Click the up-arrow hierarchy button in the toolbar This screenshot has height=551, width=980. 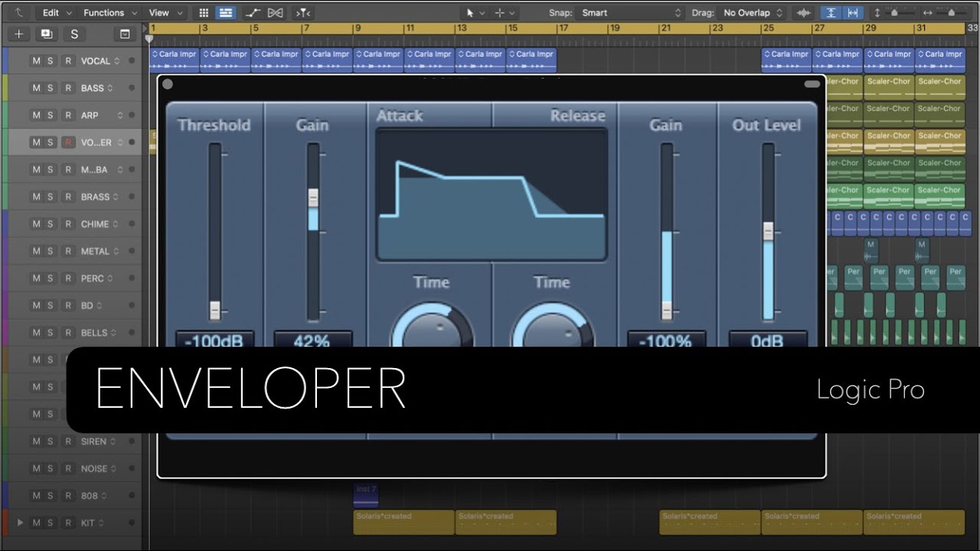(18, 12)
